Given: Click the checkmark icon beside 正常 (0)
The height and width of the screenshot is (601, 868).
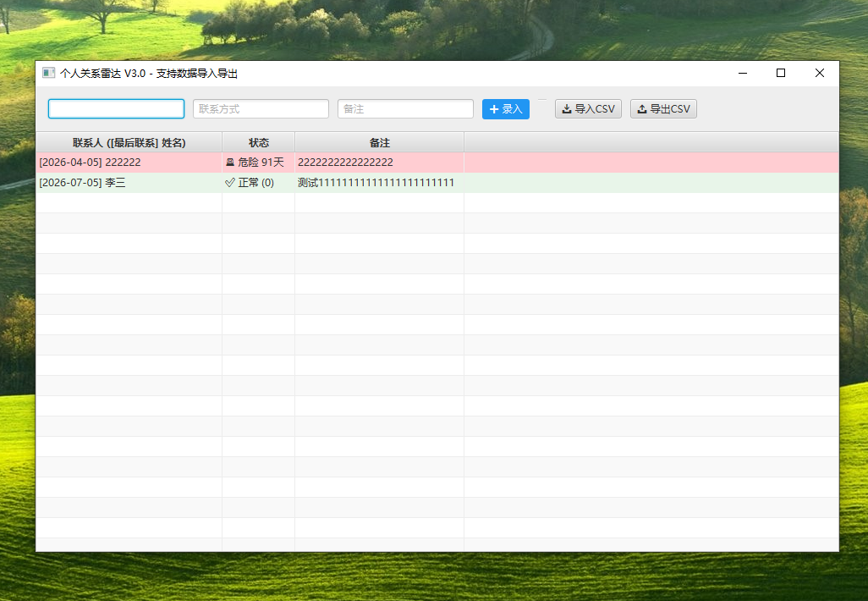Looking at the screenshot, I should coord(230,183).
